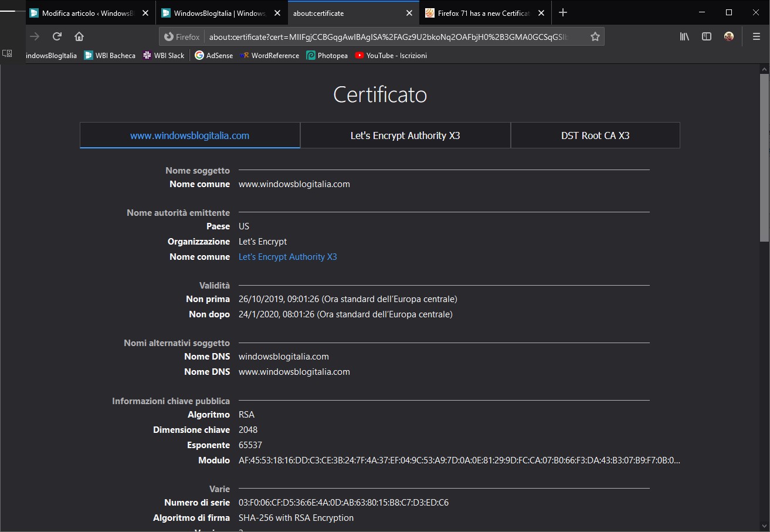The height and width of the screenshot is (532, 770).
Task: Click the Paese value US
Action: [x=244, y=226]
